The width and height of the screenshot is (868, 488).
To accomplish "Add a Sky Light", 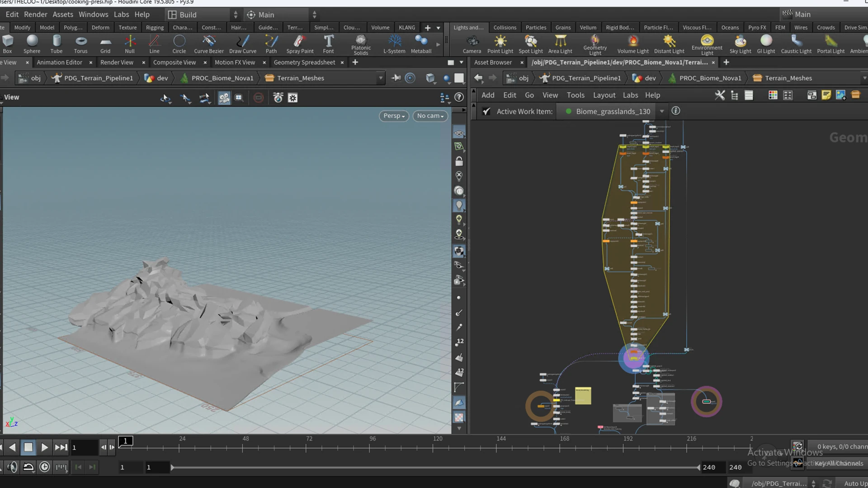I will point(740,44).
